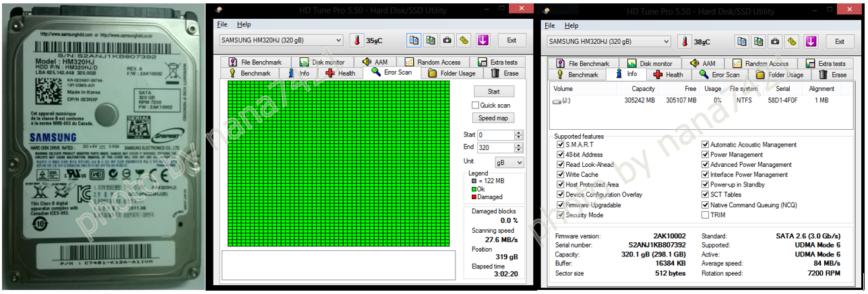Click Exit button in Error Scan window
The image size is (868, 294).
pos(511,40)
